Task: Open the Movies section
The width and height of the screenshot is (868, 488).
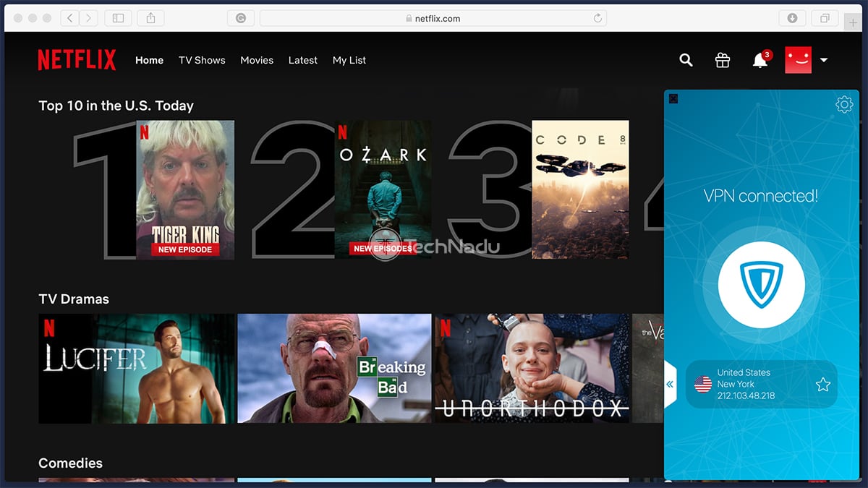Action: pyautogui.click(x=257, y=61)
